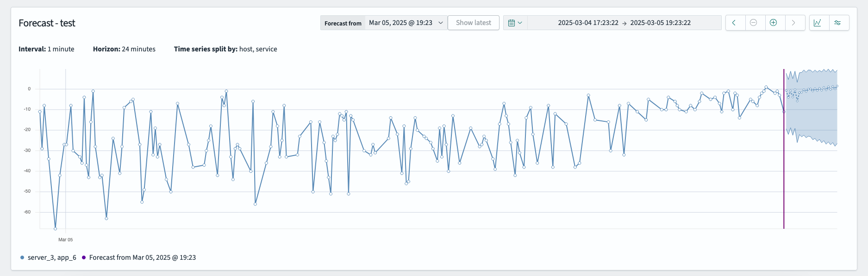This screenshot has width=868, height=276.
Task: Click the next time window arrow
Action: [794, 23]
